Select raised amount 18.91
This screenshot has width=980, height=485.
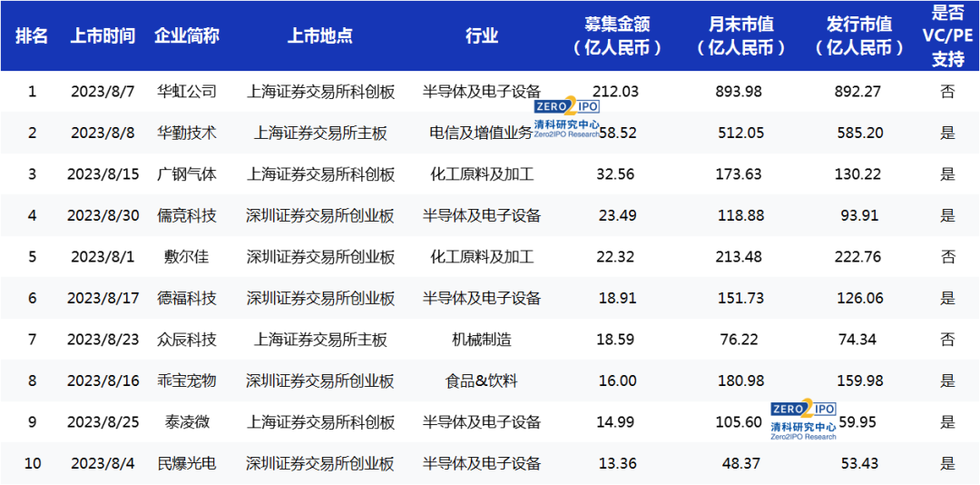pos(617,299)
